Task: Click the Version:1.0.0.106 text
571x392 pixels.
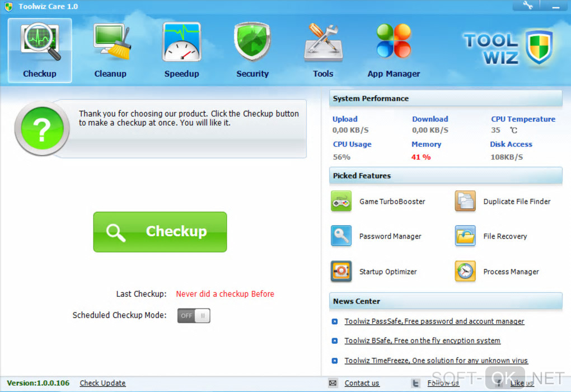Action: pyautogui.click(x=38, y=383)
